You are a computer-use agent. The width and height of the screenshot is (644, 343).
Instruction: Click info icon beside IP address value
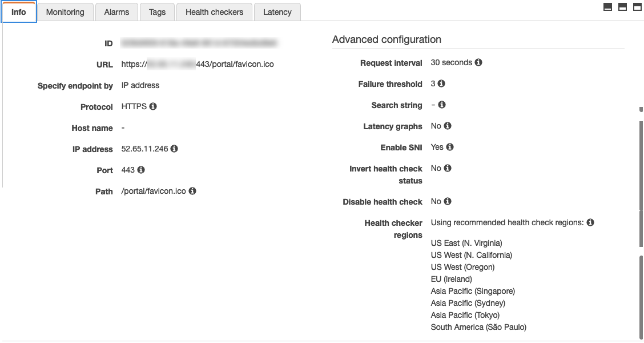coord(174,149)
